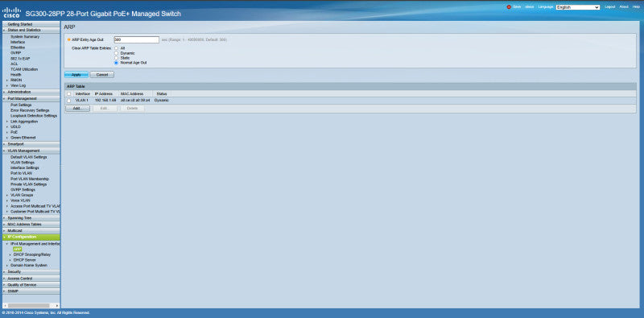Tick the select-all checkbox in ARP Table header
Viewport: 644px width, 318px height.
pyautogui.click(x=68, y=93)
